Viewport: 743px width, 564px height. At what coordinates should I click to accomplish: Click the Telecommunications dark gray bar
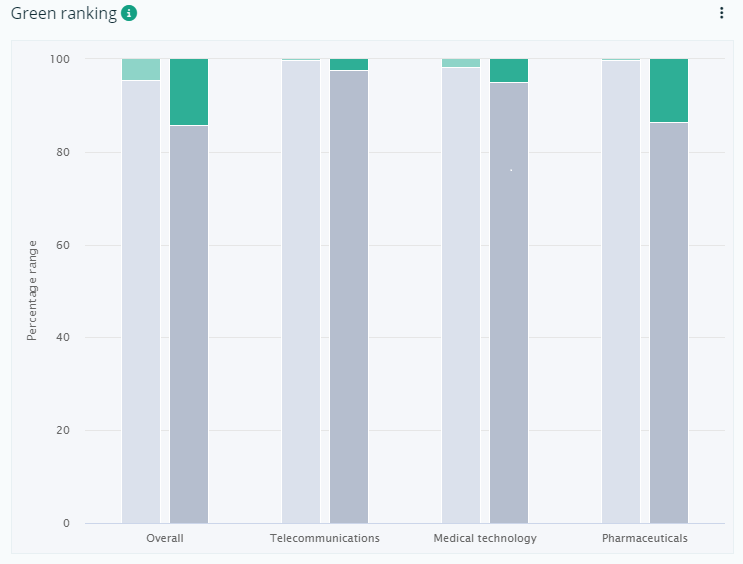click(349, 297)
